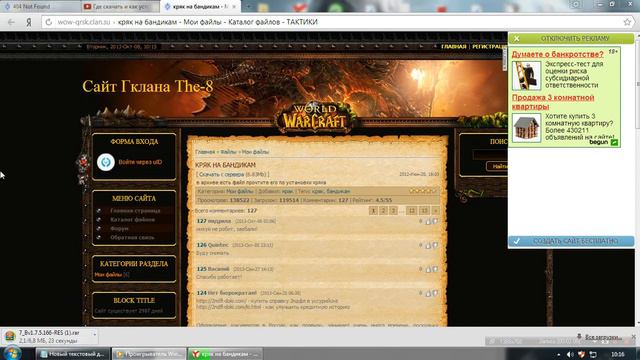Go back with the browser back arrow
This screenshot has height=360, width=640.
click(11, 22)
